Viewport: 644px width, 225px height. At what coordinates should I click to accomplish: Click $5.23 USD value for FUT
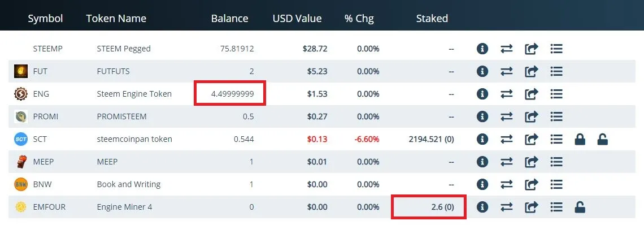point(317,71)
